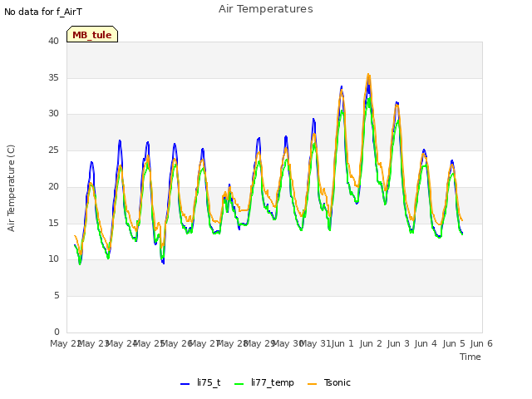Click the Tsonic legend entry

pyautogui.click(x=329, y=382)
